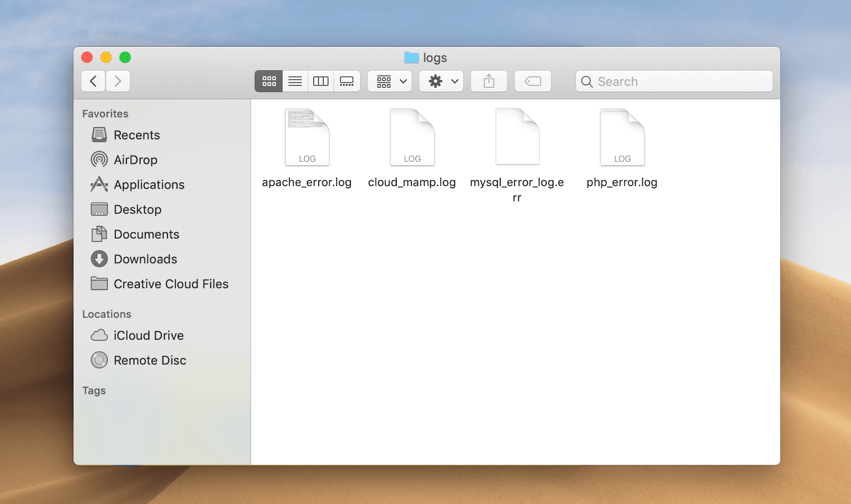Open the Action gear dropdown
The image size is (851, 504).
coord(441,81)
